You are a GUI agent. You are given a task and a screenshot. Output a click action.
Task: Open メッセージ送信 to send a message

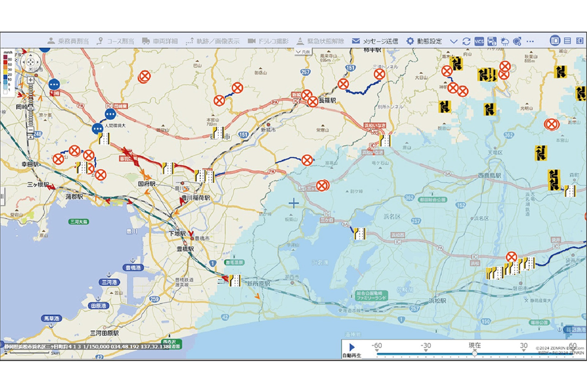(375, 41)
